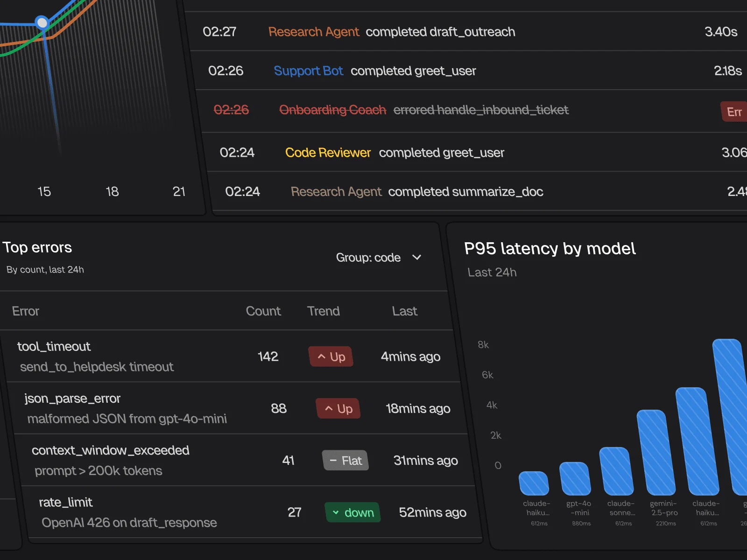Image resolution: width=747 pixels, height=560 pixels.
Task: Click the Trend column header
Action: pyautogui.click(x=324, y=311)
